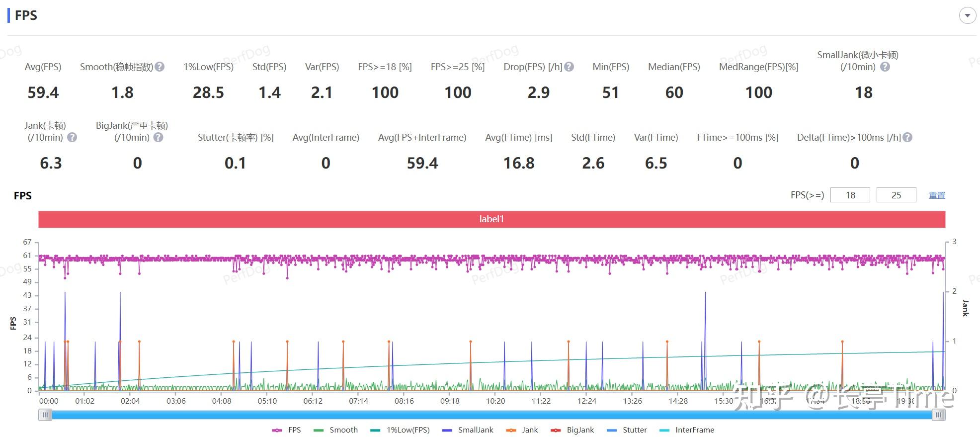This screenshot has width=980, height=437.
Task: Click the help icon beside Drop(FPS) [/h]
Action: click(569, 67)
